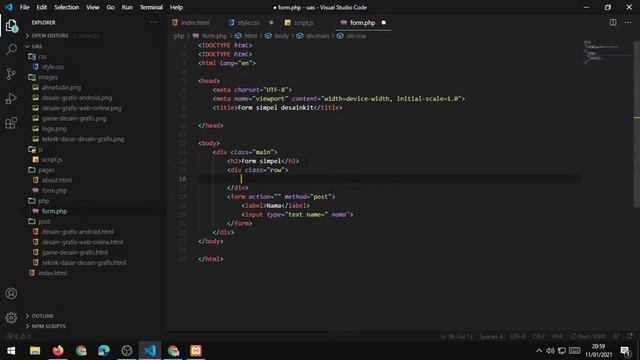This screenshot has height=360, width=640.
Task: Collapse the UAS workspace folder
Action: tap(37, 46)
